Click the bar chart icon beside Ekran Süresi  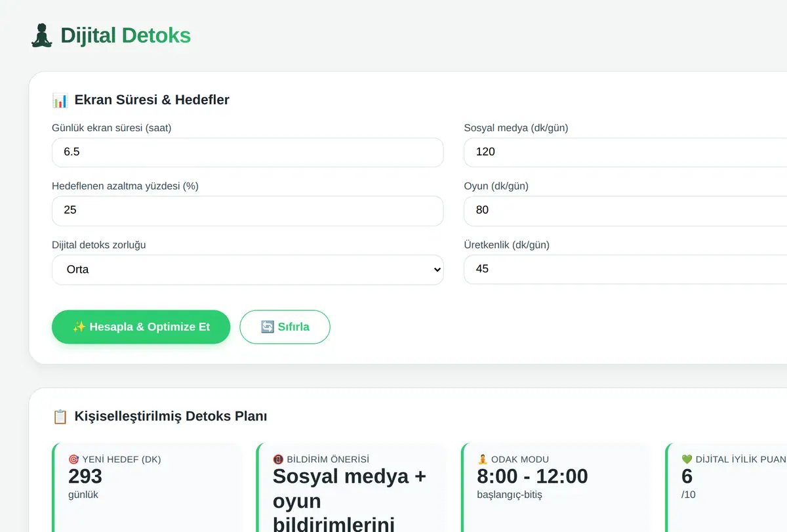coord(60,100)
